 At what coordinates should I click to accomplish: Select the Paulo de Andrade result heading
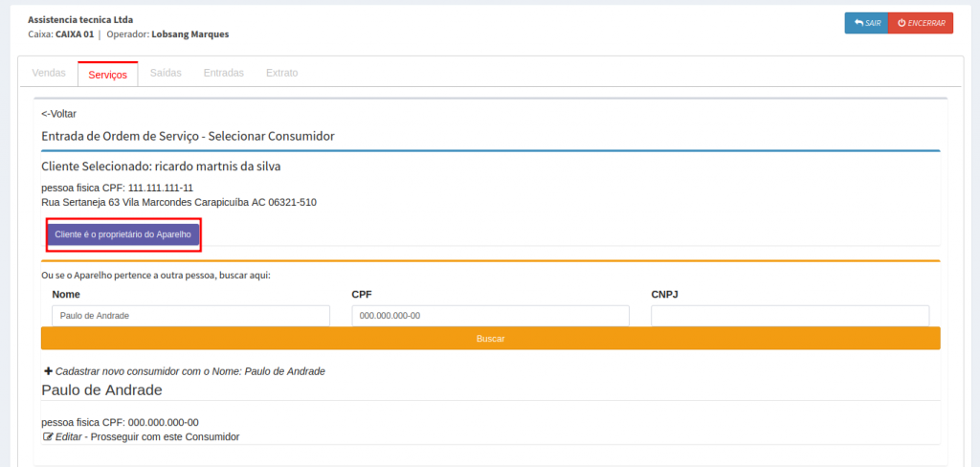pos(101,390)
